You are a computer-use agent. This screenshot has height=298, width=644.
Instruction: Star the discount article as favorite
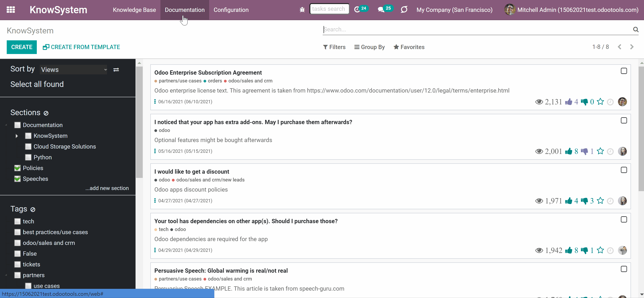pyautogui.click(x=600, y=200)
